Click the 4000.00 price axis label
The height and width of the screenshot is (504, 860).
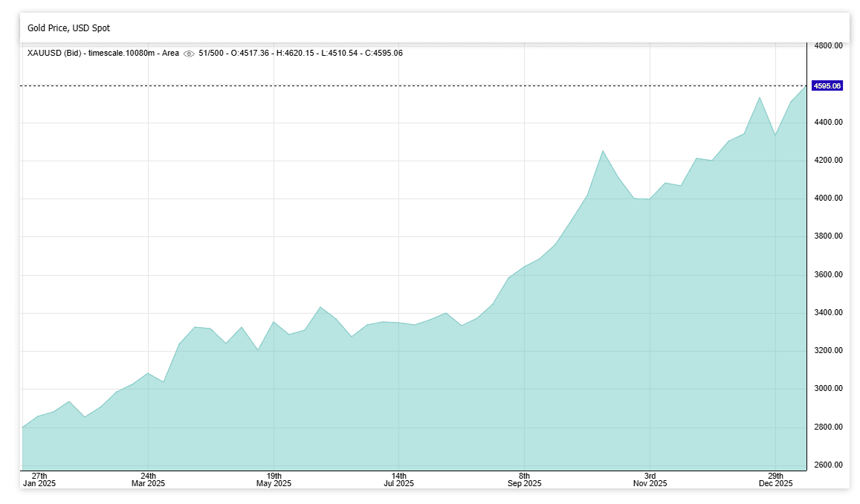(827, 198)
